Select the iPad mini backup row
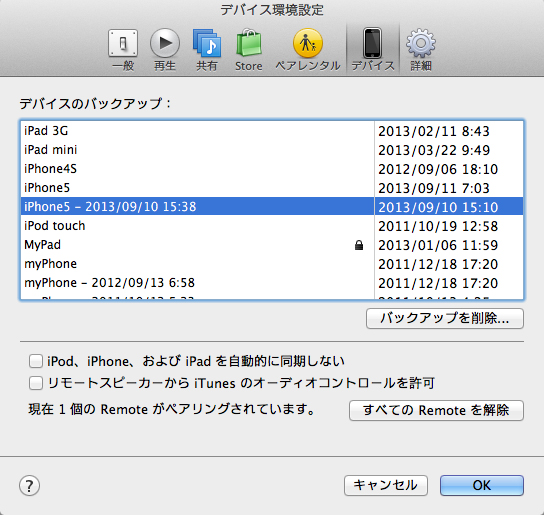 point(272,150)
